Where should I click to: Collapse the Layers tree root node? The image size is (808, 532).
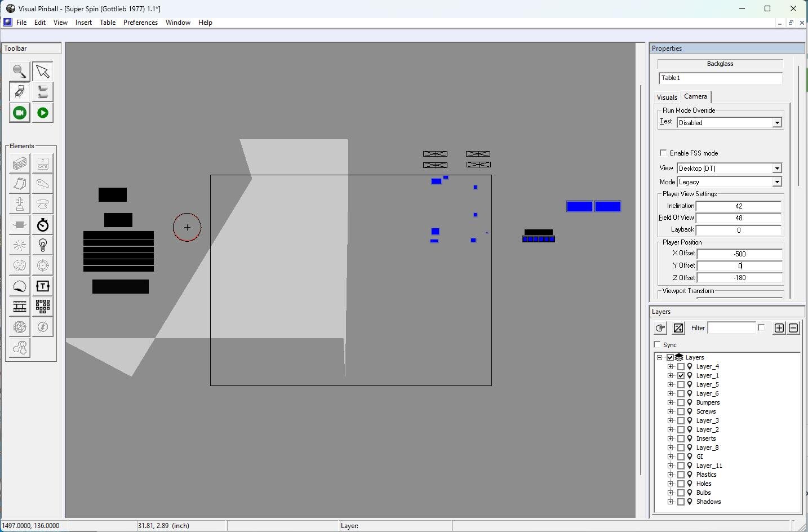659,357
